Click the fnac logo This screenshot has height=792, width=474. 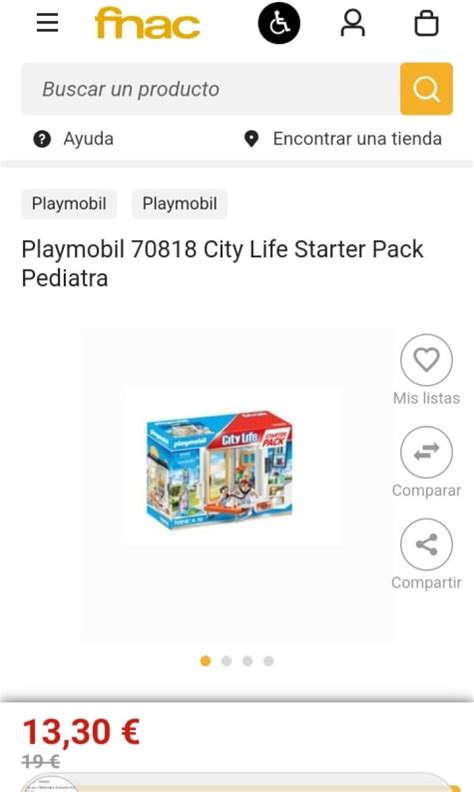(x=147, y=23)
